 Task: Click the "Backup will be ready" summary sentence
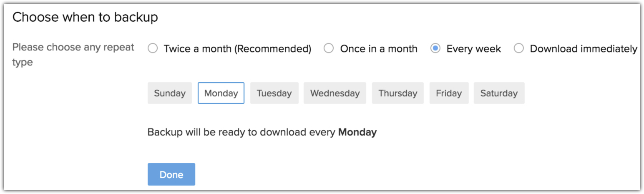point(242,133)
